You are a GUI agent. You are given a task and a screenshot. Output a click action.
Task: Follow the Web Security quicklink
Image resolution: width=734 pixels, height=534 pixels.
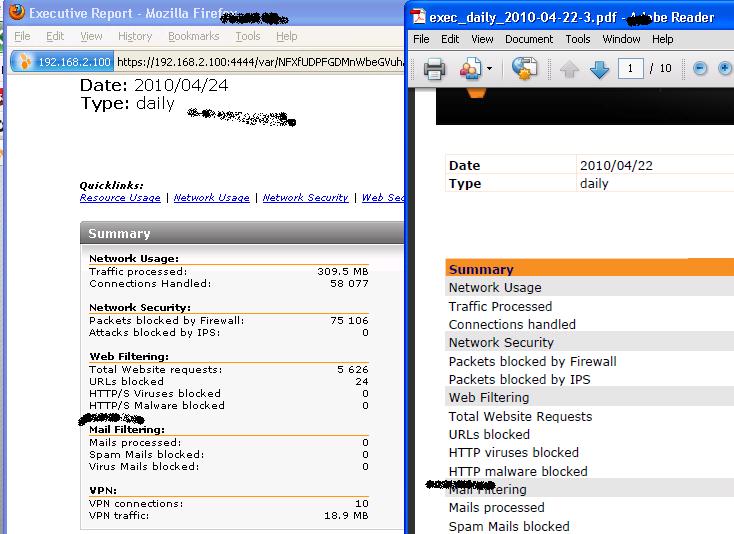[382, 198]
